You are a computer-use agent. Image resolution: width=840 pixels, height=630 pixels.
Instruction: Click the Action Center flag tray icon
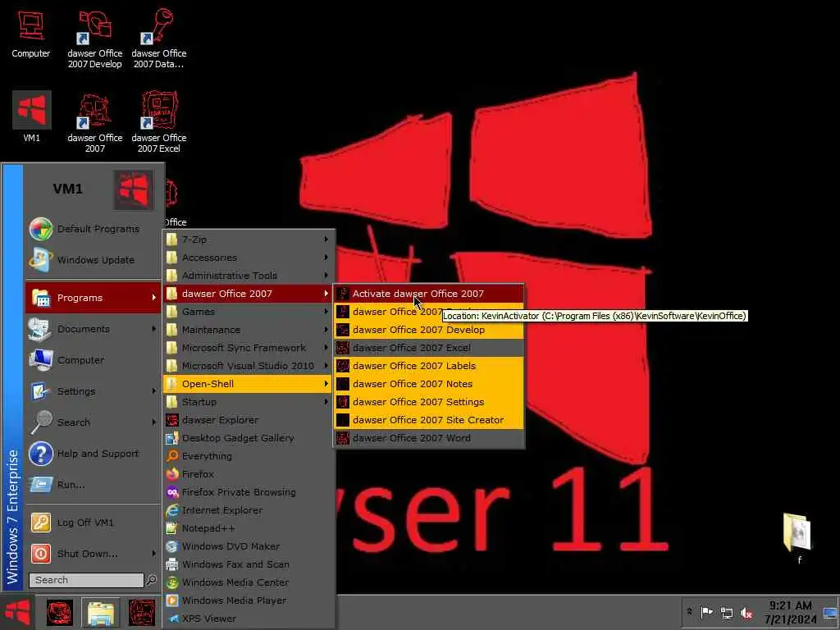point(706,612)
